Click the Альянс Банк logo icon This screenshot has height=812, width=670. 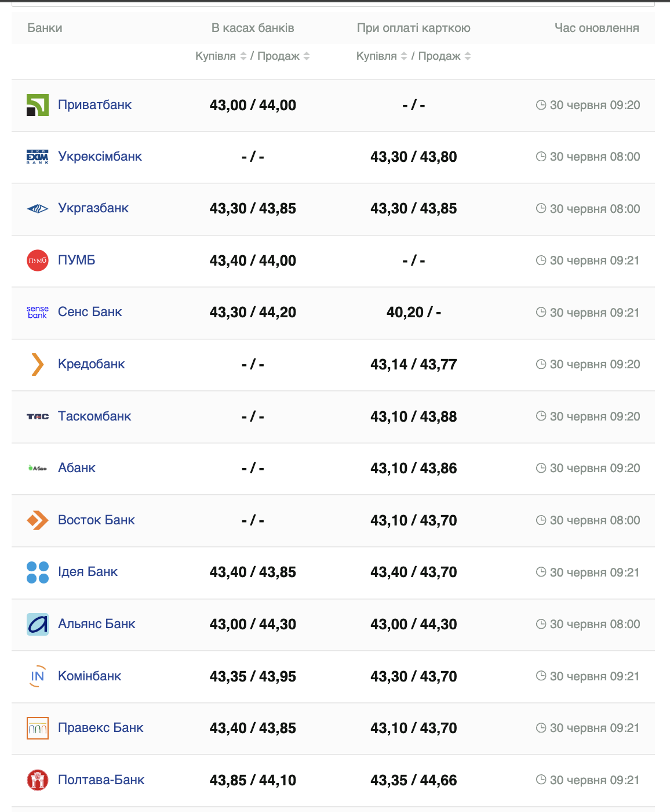38,624
